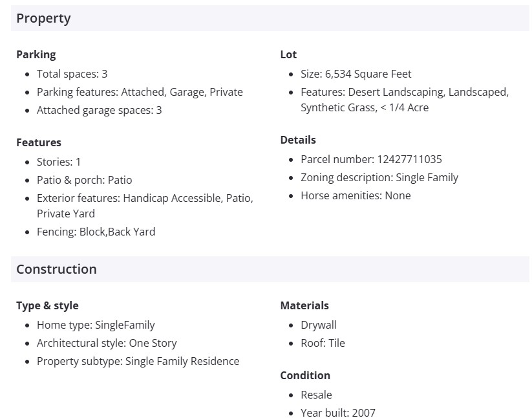Click the Roof: Tile entry
The height and width of the screenshot is (418, 532).
pyautogui.click(x=323, y=343)
